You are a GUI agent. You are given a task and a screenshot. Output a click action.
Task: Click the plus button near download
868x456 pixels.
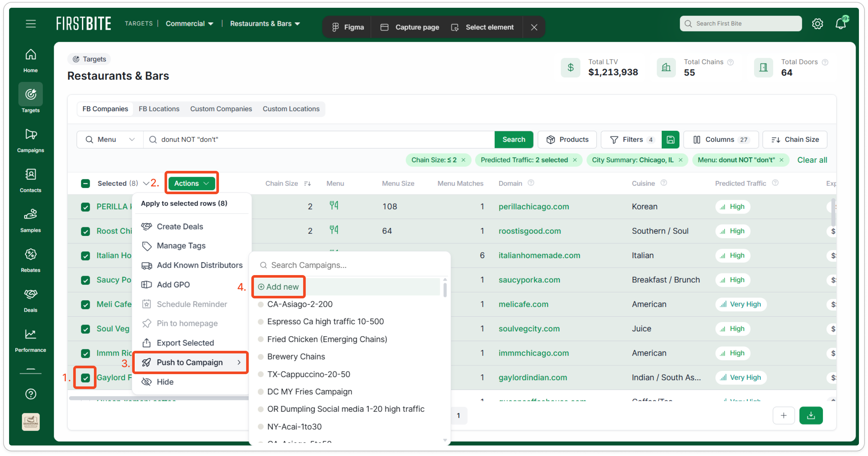point(783,415)
